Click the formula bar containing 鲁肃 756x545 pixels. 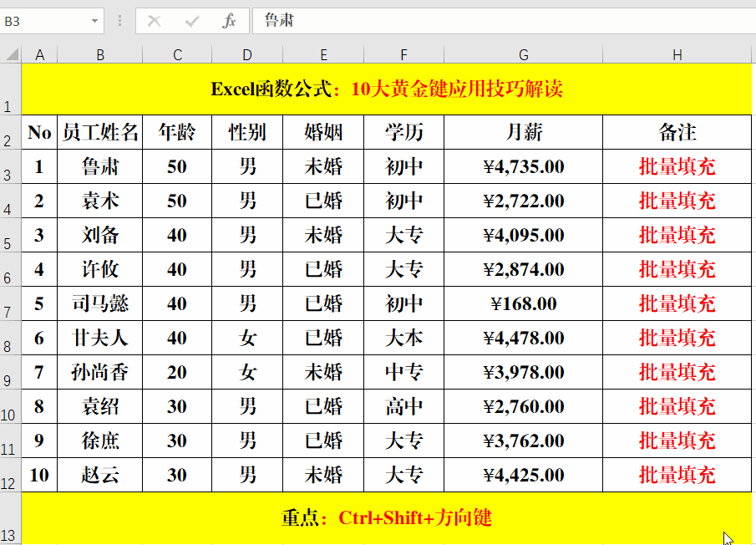point(504,21)
